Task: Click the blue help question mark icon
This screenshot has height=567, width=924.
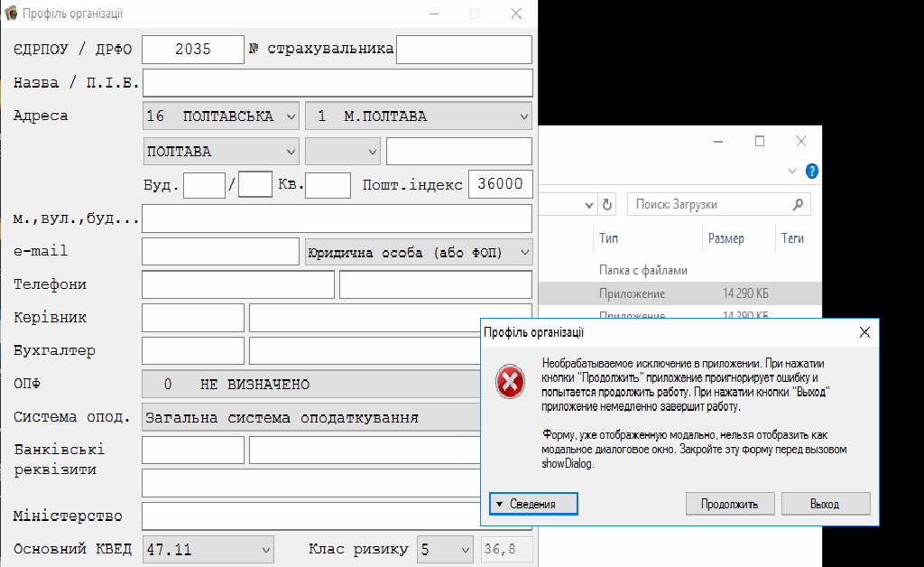Action: pos(811,171)
